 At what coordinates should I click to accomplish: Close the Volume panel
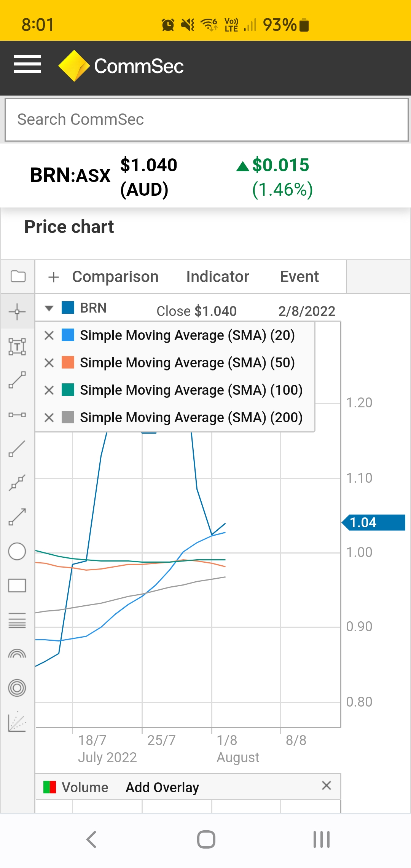(327, 785)
